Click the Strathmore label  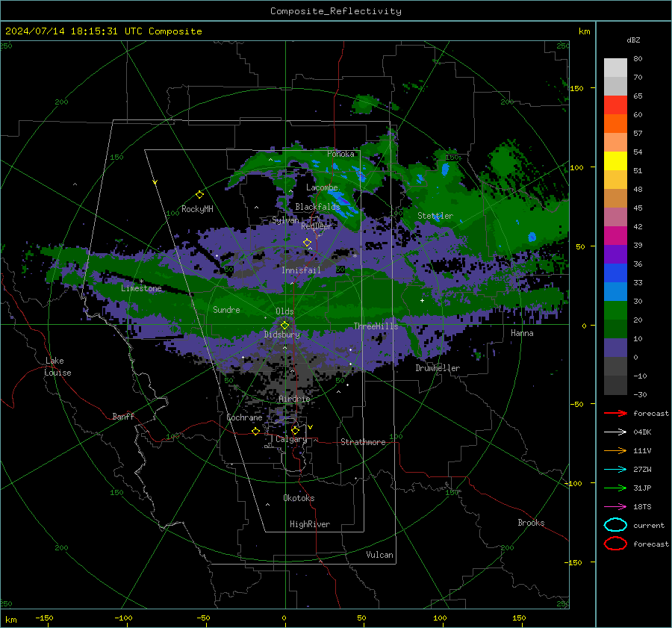[363, 442]
